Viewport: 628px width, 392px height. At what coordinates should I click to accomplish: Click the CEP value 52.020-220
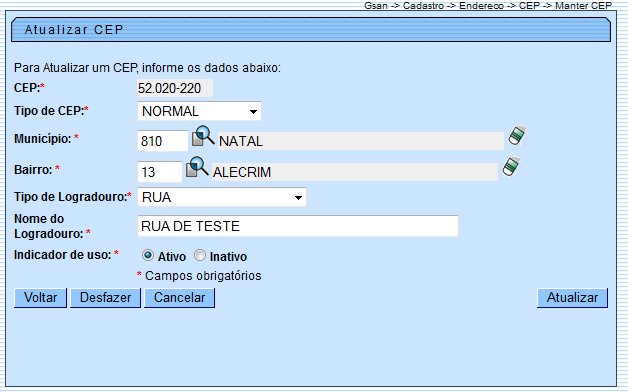point(175,88)
